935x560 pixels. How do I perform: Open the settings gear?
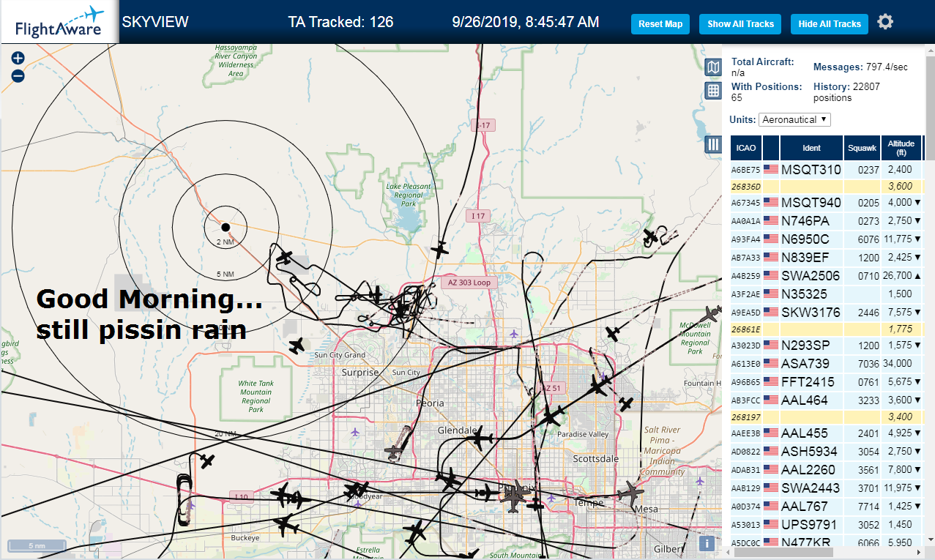tap(885, 22)
